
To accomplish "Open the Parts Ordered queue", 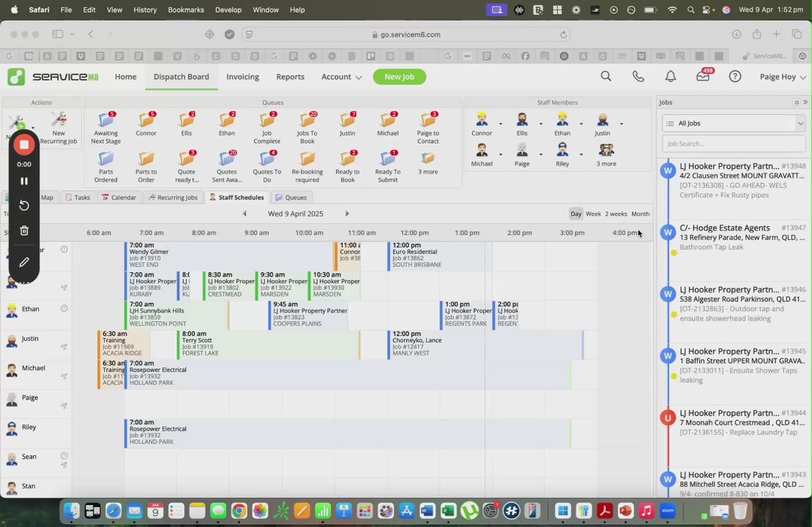I will pyautogui.click(x=105, y=166).
